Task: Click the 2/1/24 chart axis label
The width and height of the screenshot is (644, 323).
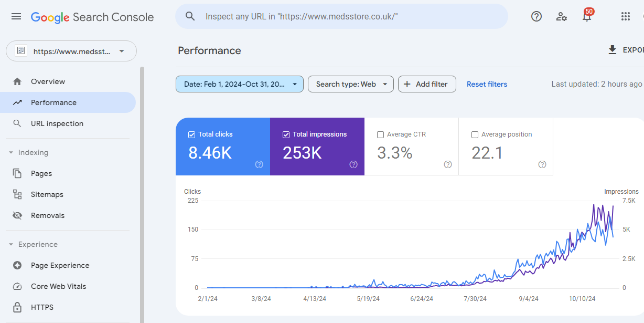Action: pyautogui.click(x=207, y=299)
